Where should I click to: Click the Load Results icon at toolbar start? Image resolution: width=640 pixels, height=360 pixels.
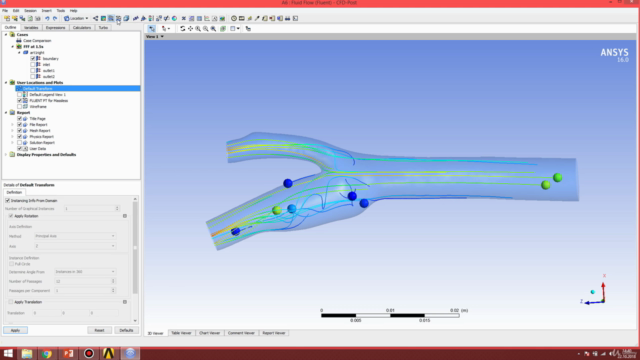(7, 18)
